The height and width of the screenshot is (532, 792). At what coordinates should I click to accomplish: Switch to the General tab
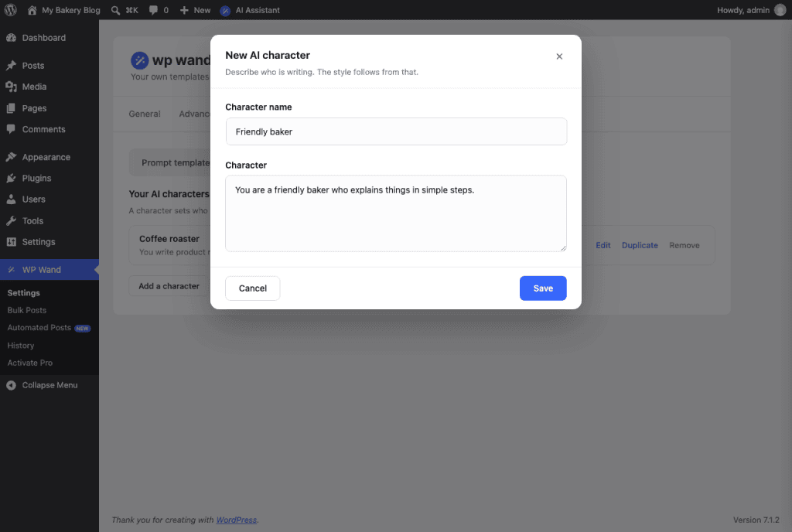tap(145, 114)
